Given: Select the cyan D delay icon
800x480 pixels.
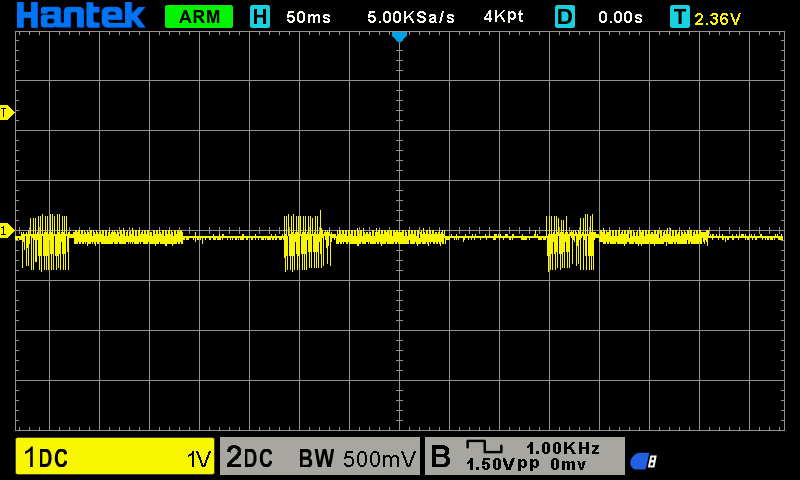Looking at the screenshot, I should [x=565, y=17].
